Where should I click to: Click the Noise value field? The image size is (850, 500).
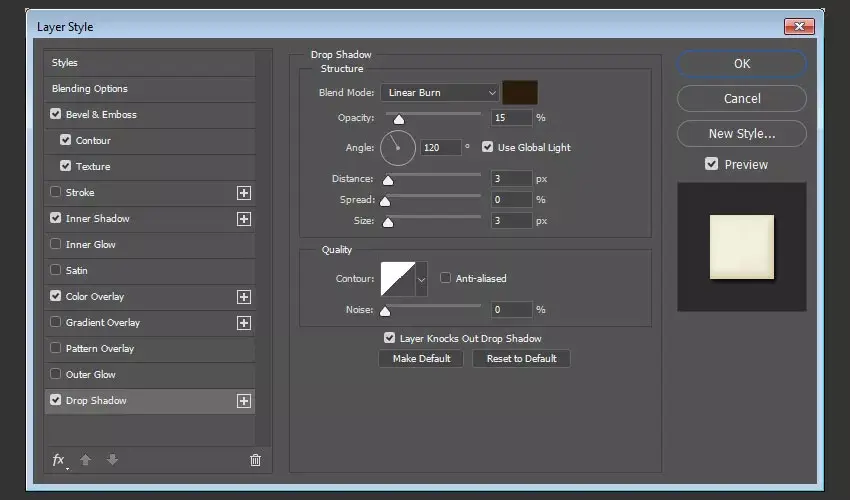click(512, 310)
